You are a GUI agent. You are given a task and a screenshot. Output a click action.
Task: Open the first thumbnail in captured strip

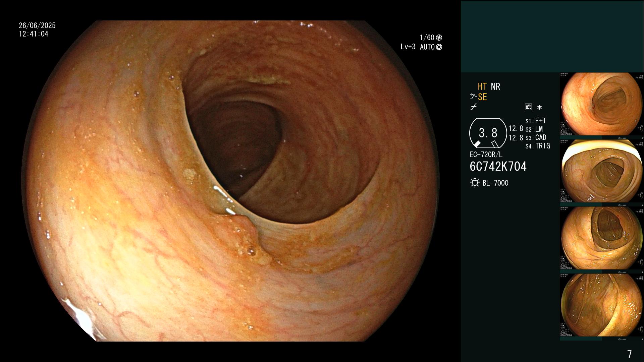602,104
